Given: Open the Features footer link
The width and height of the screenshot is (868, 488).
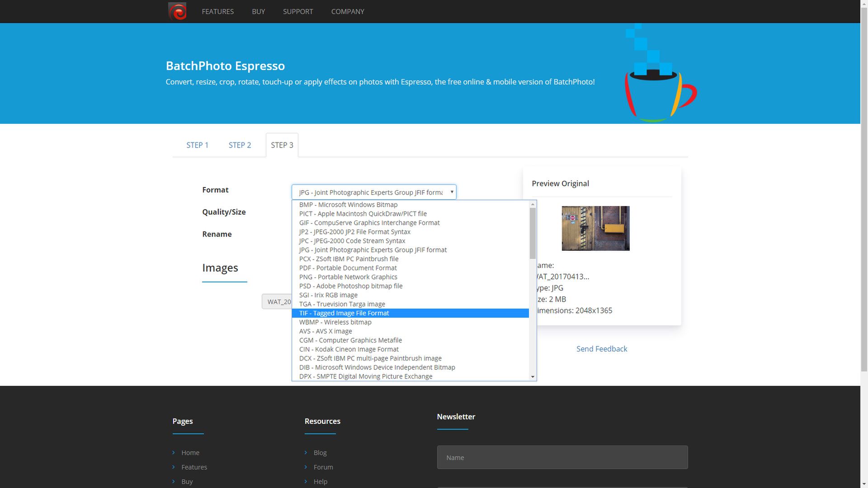Looking at the screenshot, I should [x=194, y=467].
